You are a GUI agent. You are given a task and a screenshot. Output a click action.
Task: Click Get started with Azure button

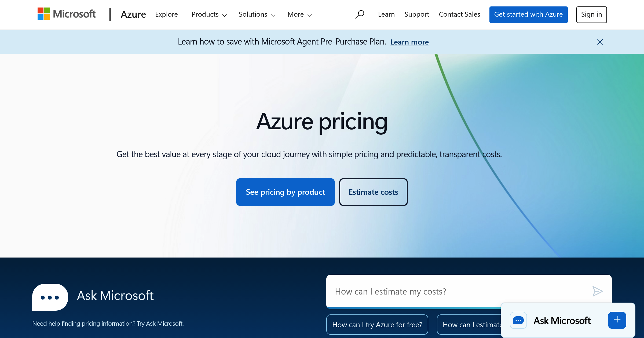pos(528,14)
